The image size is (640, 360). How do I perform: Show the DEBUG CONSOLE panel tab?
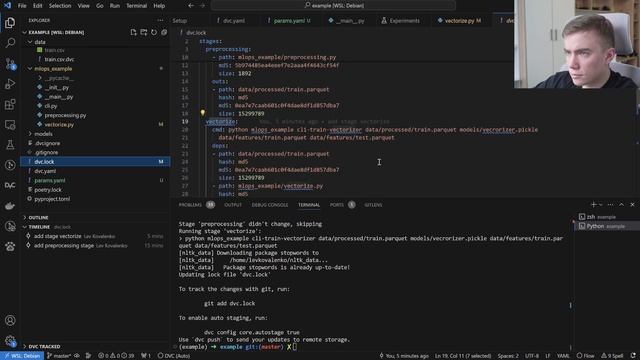click(270, 205)
